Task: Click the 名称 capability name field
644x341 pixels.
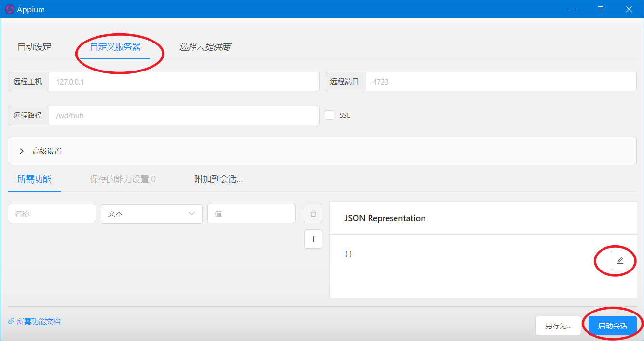Action: point(52,213)
